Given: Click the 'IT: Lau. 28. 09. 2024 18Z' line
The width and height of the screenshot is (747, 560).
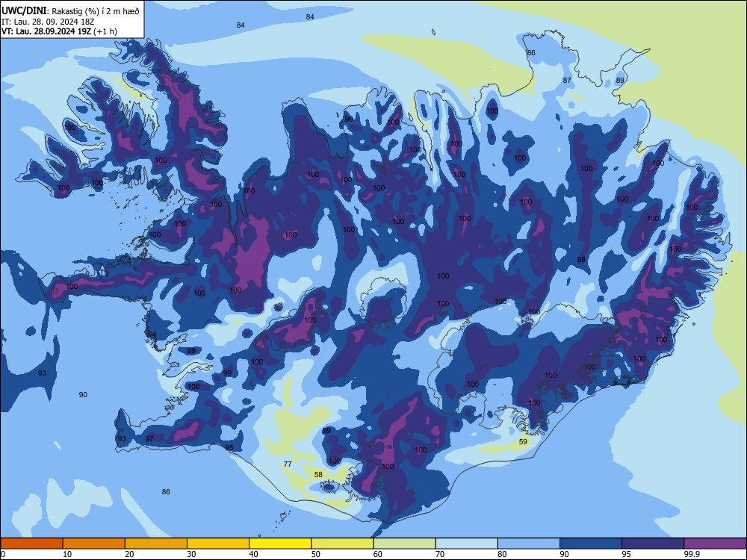Looking at the screenshot, I should (x=48, y=22).
